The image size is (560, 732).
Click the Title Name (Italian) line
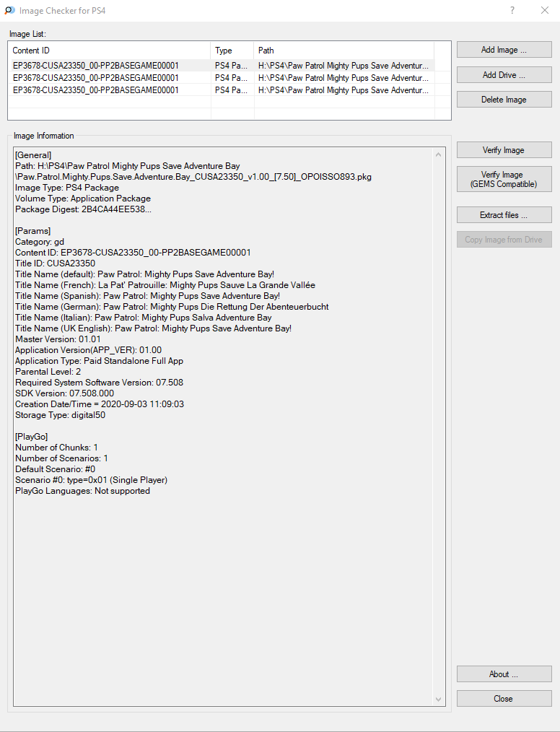tap(144, 318)
